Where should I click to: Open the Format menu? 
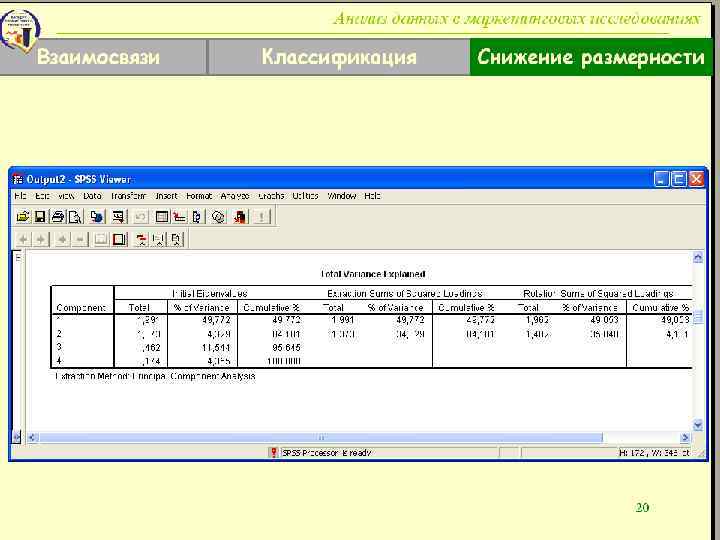point(199,196)
